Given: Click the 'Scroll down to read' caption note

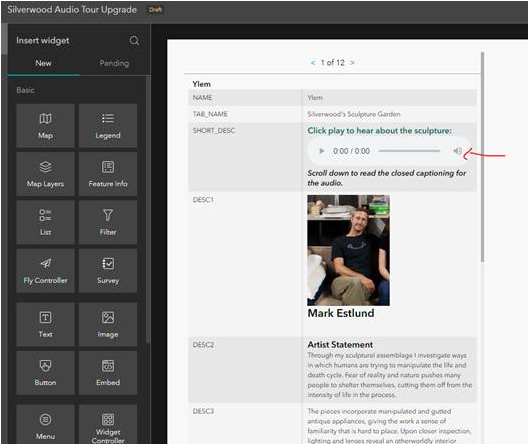Looking at the screenshot, I should click(x=387, y=178).
